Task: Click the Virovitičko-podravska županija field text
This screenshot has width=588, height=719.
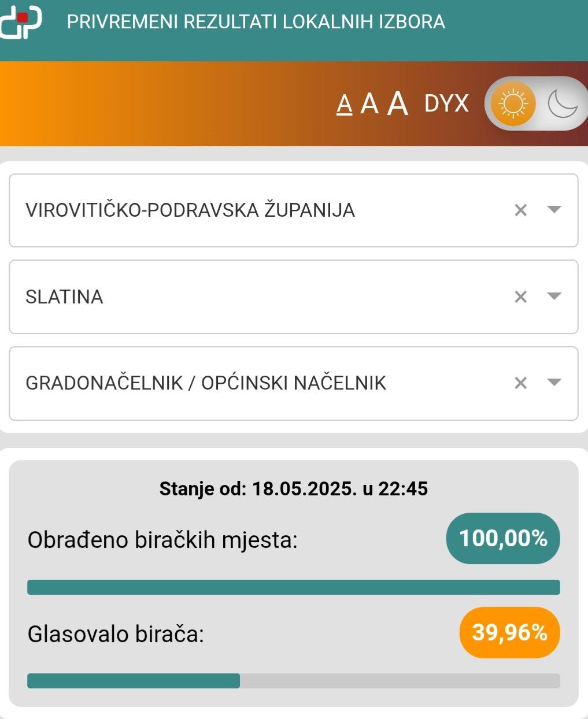Action: click(x=190, y=210)
